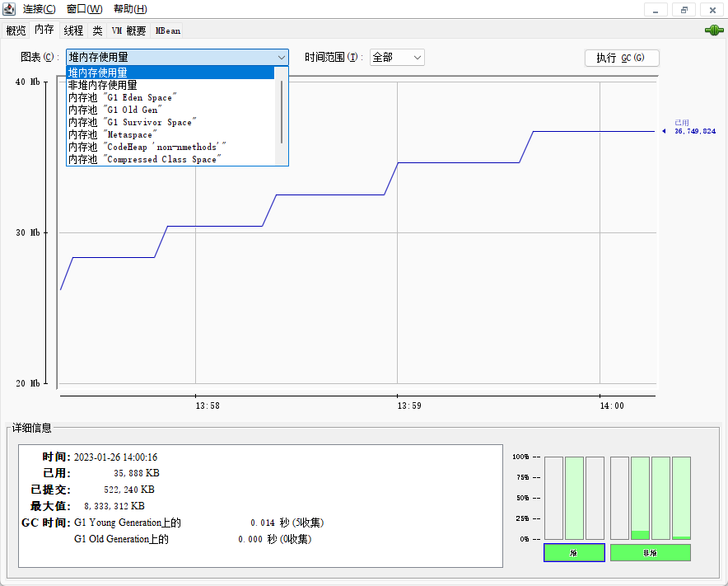Image resolution: width=728 pixels, height=586 pixels.
Task: Switch to the VM 概要 tab
Action: tap(128, 30)
